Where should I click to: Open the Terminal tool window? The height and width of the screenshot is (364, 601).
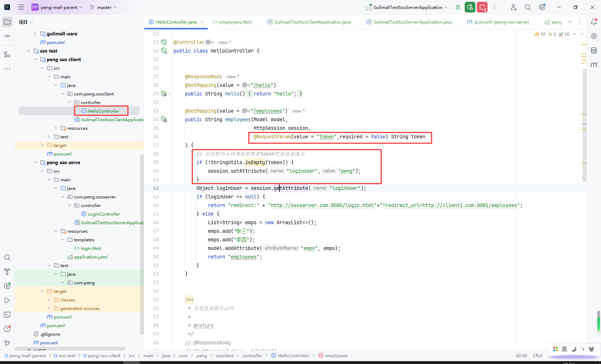7,315
